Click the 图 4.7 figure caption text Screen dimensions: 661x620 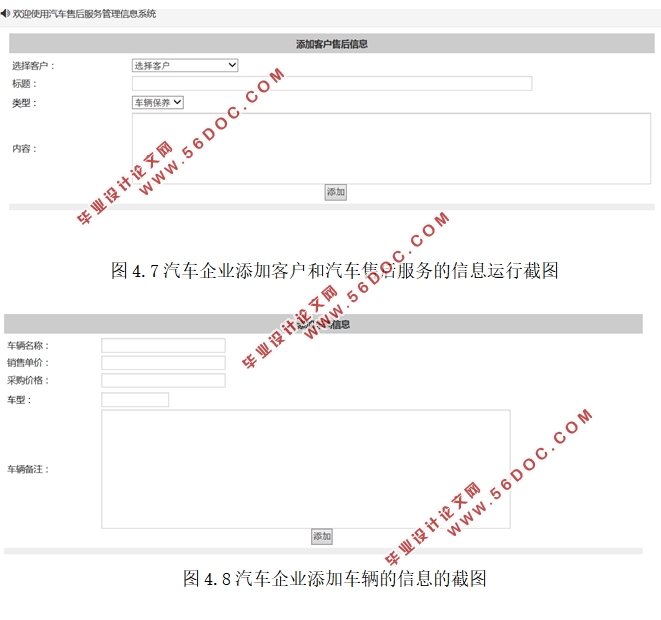335,271
